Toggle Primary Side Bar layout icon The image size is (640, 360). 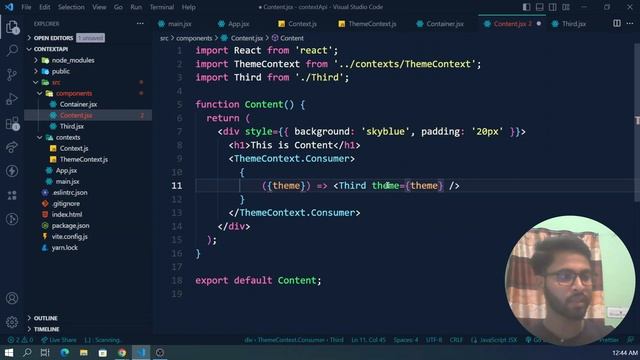click(x=527, y=7)
